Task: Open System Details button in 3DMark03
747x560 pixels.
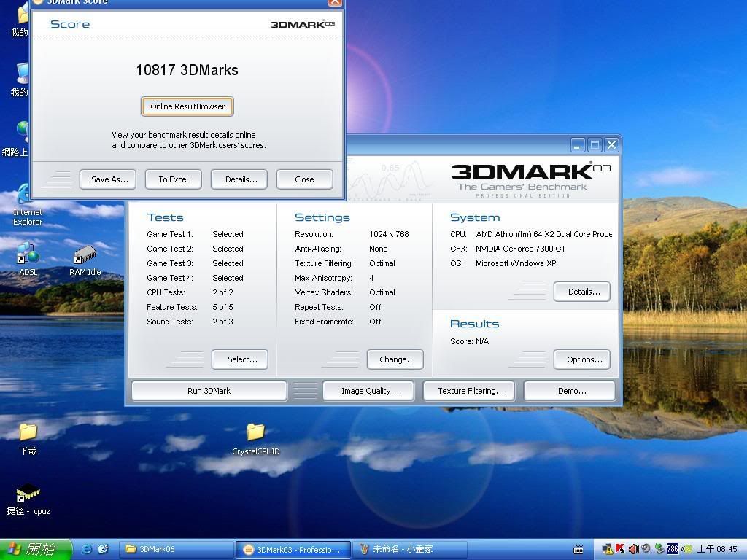Action: click(582, 292)
